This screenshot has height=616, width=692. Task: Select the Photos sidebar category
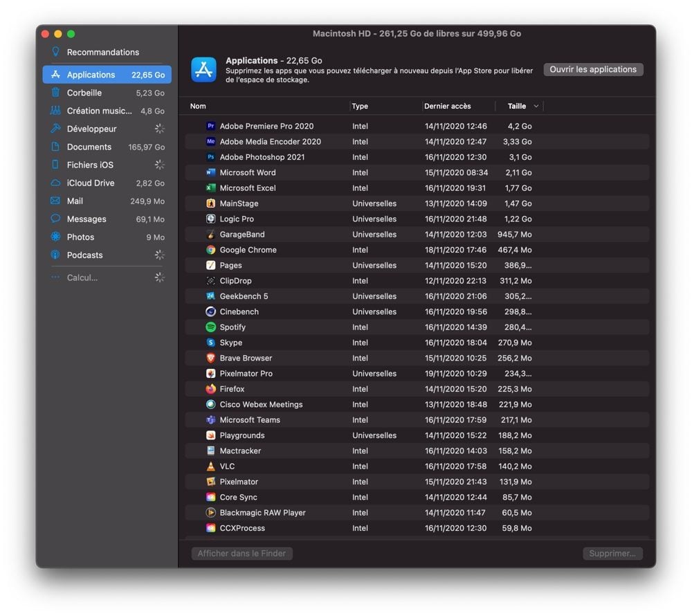[x=107, y=237]
